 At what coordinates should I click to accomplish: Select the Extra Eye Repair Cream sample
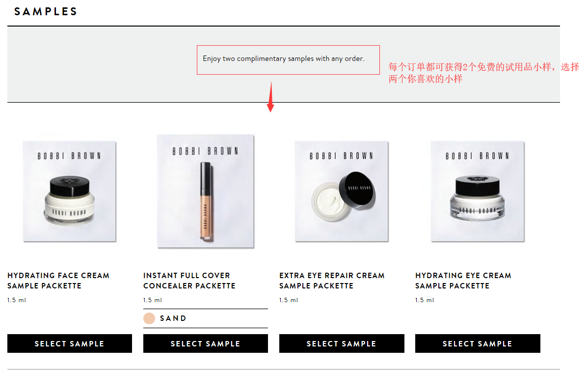click(342, 343)
